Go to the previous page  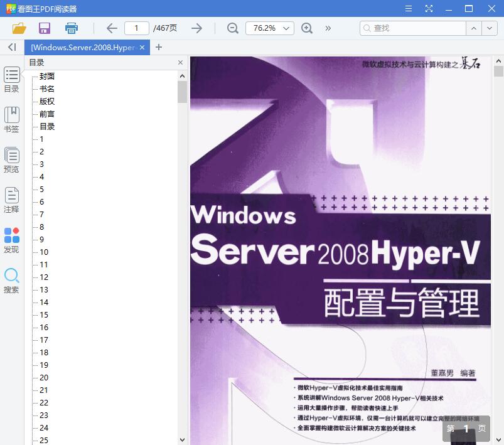coord(112,28)
